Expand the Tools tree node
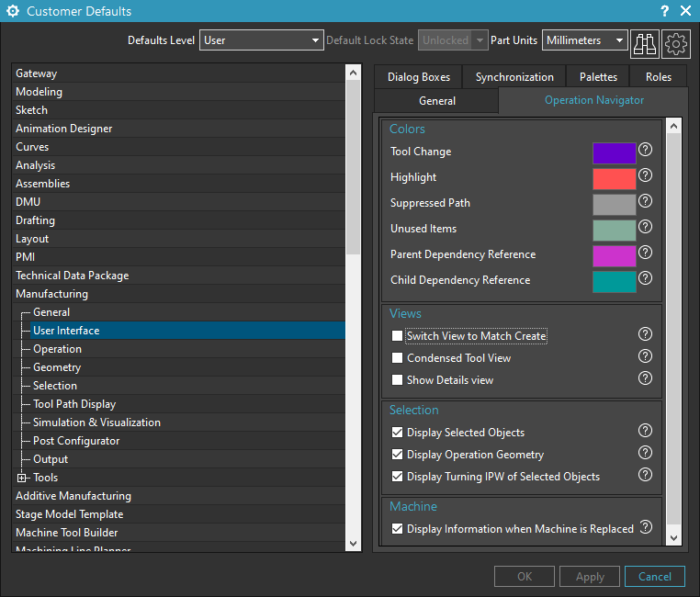The height and width of the screenshot is (597, 700). pos(21,478)
